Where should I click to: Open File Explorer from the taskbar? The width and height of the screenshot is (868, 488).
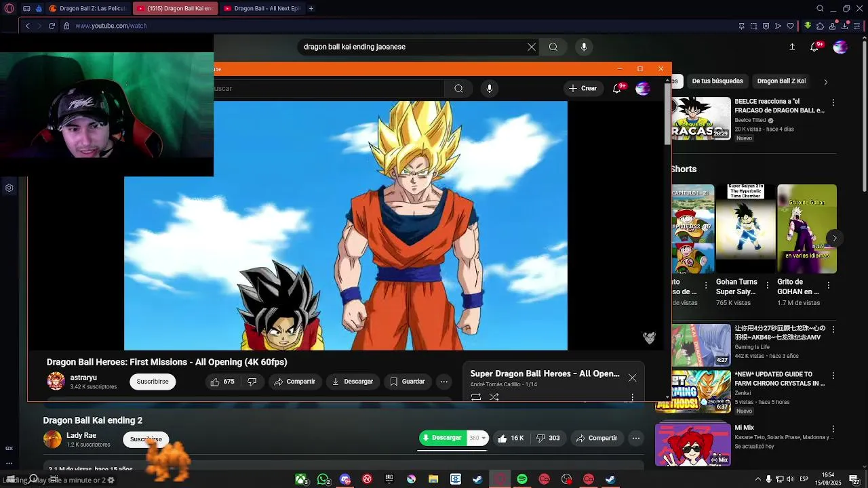click(x=433, y=479)
